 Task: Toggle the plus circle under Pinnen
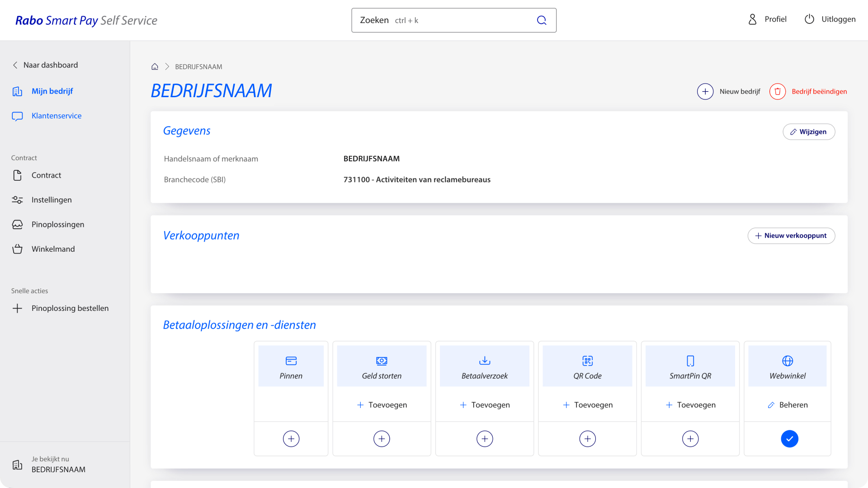tap(291, 439)
